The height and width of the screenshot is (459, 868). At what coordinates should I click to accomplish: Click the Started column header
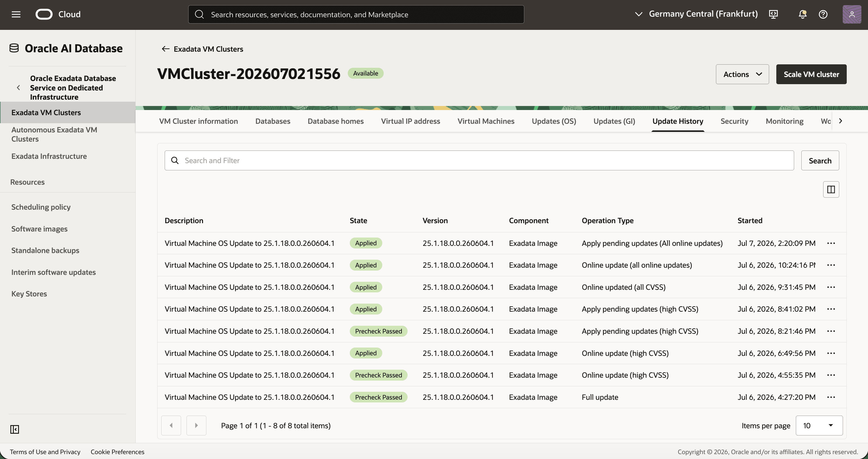point(750,221)
